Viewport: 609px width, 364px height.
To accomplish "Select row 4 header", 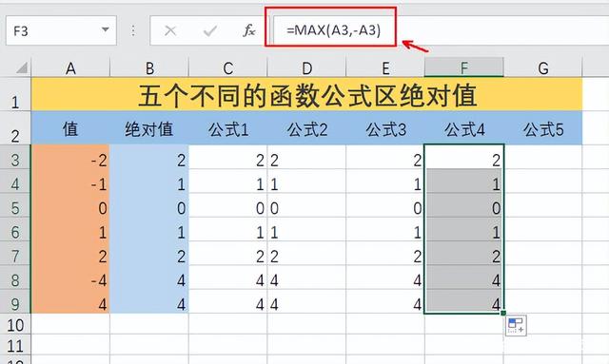I will (x=15, y=182).
